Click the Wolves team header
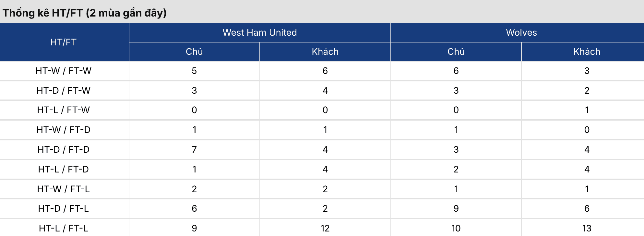Screen dimensions: 644x236 coord(521,32)
